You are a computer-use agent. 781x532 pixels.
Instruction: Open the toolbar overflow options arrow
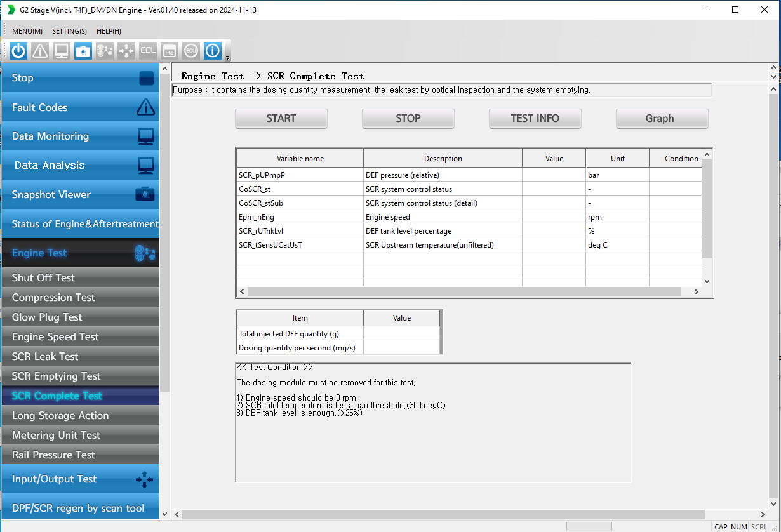click(228, 58)
